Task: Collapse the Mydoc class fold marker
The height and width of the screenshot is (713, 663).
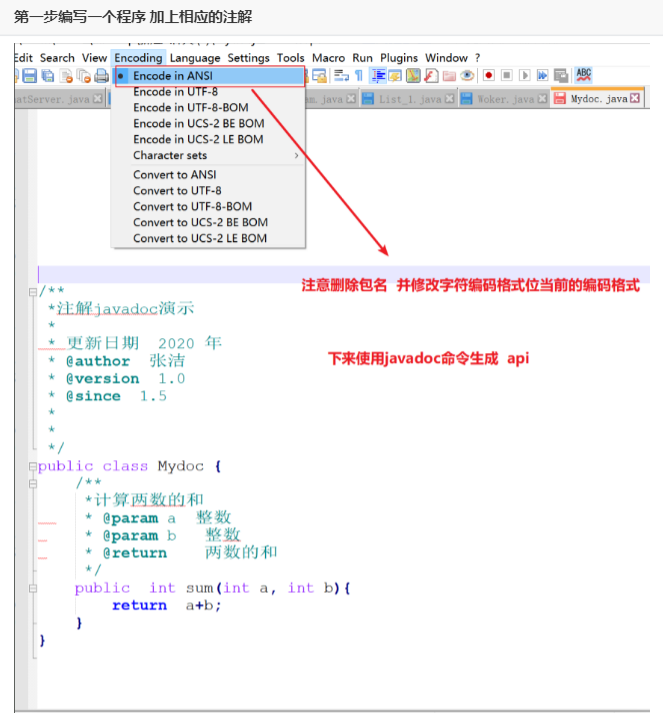Action: 32,466
